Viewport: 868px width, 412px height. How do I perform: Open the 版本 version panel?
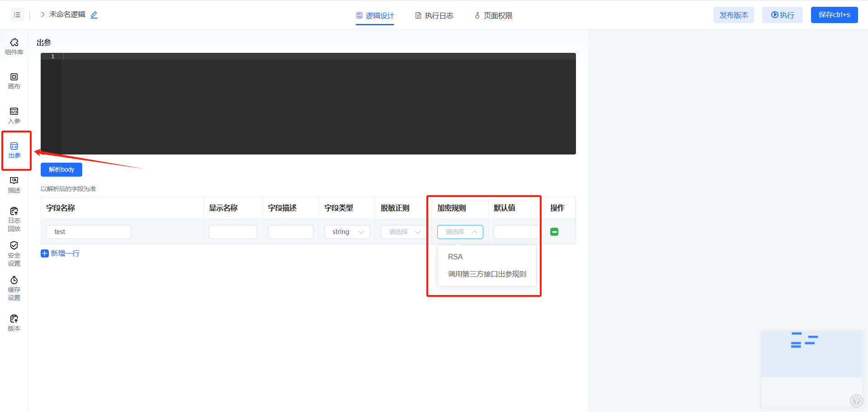[14, 323]
